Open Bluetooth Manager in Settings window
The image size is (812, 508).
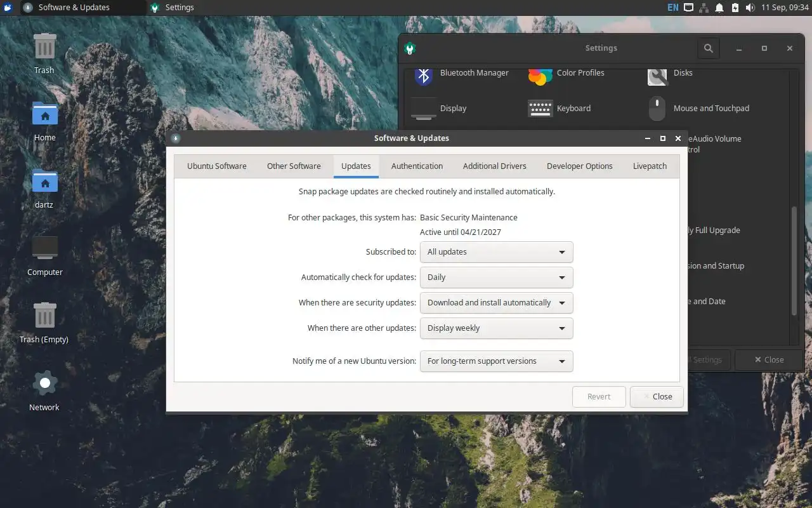click(461, 74)
